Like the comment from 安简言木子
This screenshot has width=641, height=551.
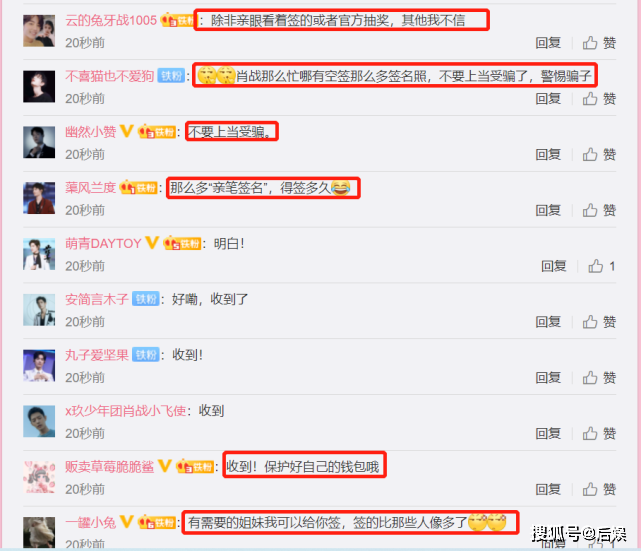pos(599,322)
